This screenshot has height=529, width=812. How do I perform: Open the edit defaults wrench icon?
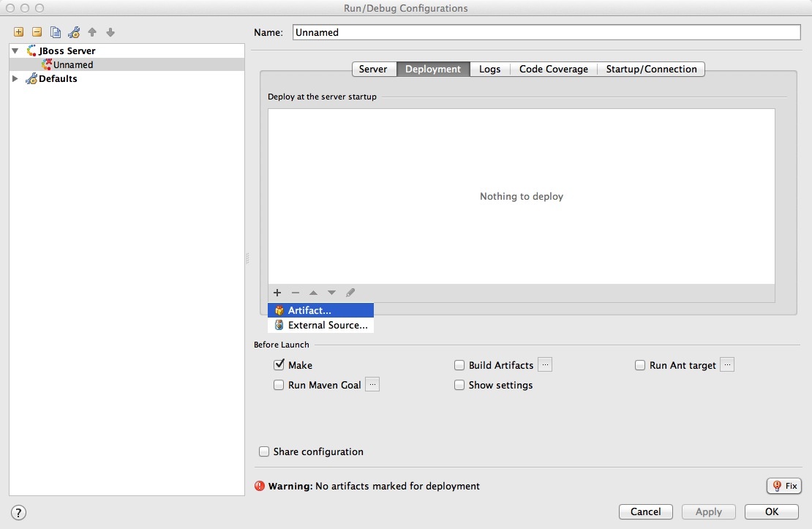point(74,32)
